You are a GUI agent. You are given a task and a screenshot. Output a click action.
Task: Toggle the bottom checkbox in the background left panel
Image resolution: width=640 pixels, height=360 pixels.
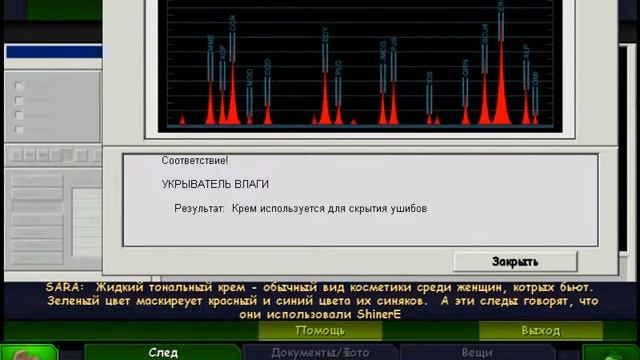[18, 129]
